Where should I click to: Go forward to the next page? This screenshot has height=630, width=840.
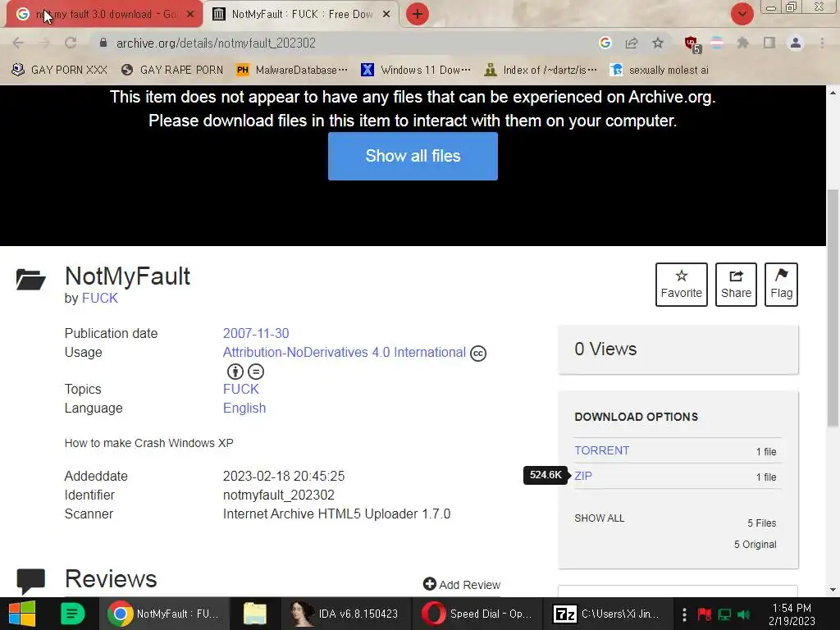pos(44,43)
